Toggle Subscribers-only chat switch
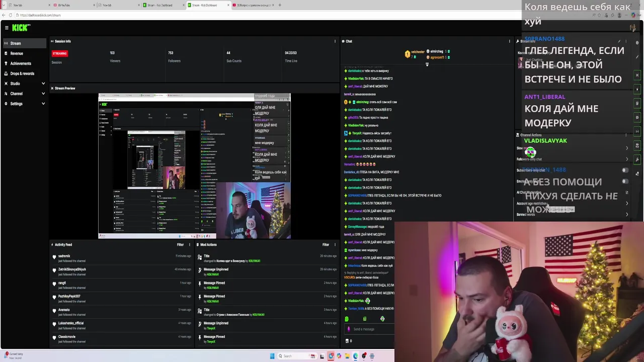This screenshot has width=644, height=362. [x=625, y=170]
